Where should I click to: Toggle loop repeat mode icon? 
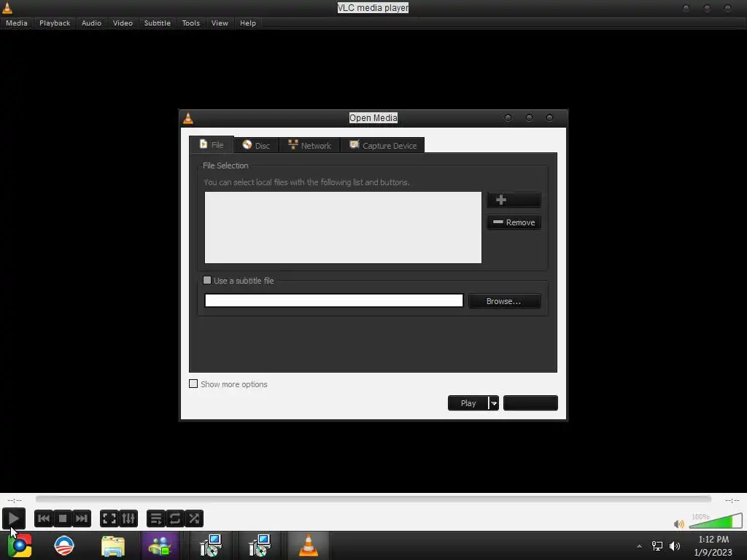tap(175, 518)
